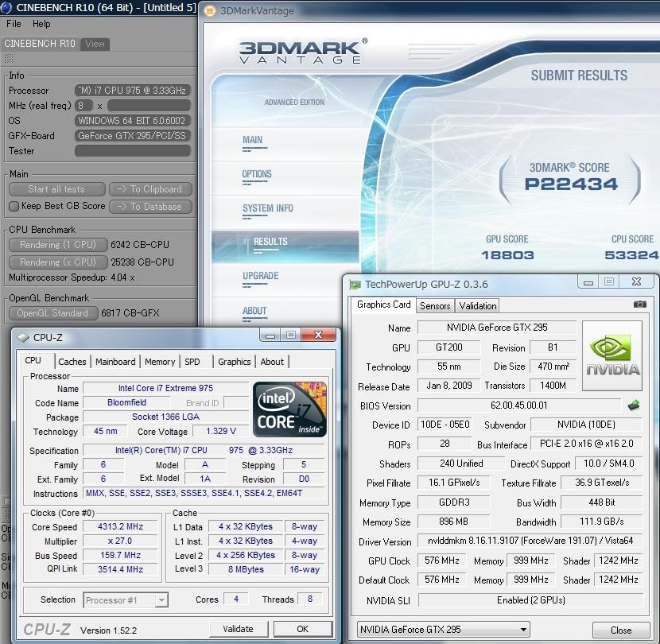Viewport: 660px width, 644px height.
Task: Click the Cinebench title bar icon
Action: (x=6, y=7)
